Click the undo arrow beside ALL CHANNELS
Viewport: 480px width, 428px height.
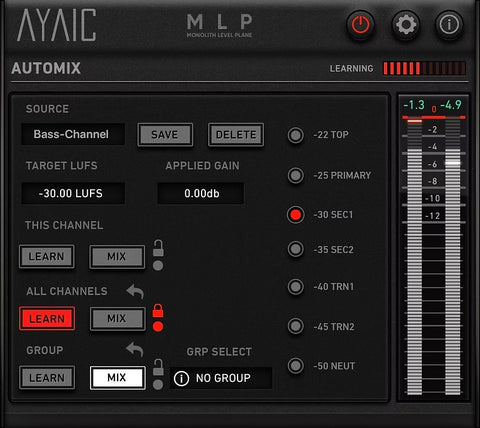point(135,291)
